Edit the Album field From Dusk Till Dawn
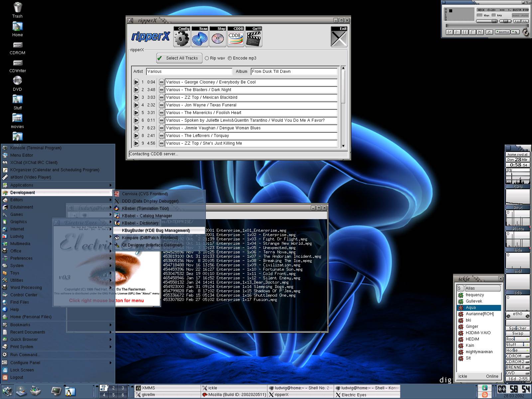Screen dimensions: 532x399 [x=294, y=71]
